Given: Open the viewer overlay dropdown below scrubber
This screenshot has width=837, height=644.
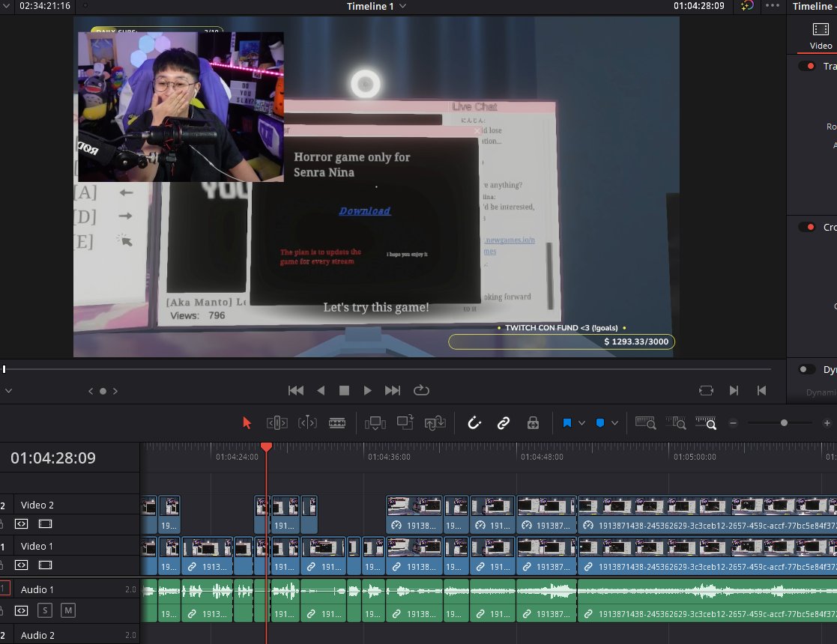Looking at the screenshot, I should (x=8, y=391).
